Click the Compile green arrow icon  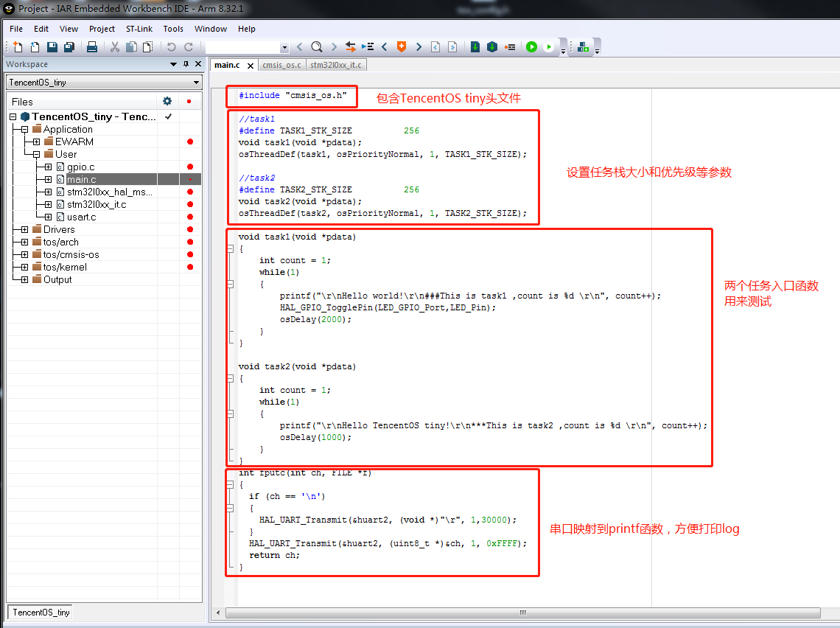coord(475,47)
